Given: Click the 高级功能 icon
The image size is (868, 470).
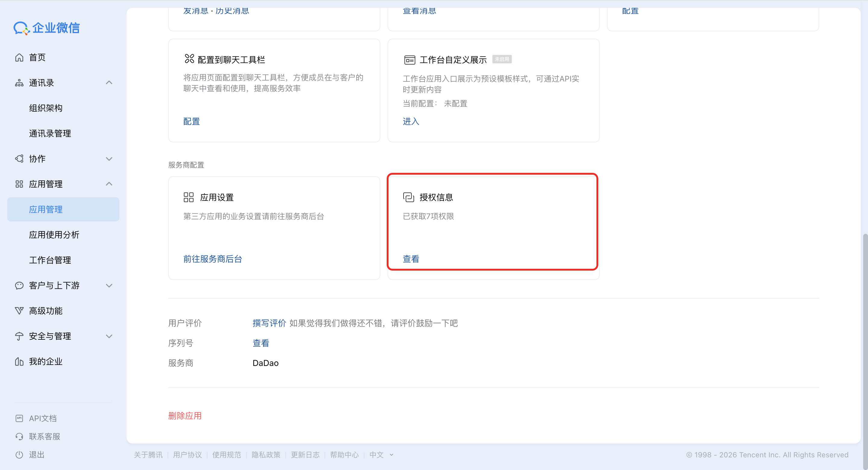Looking at the screenshot, I should (19, 311).
